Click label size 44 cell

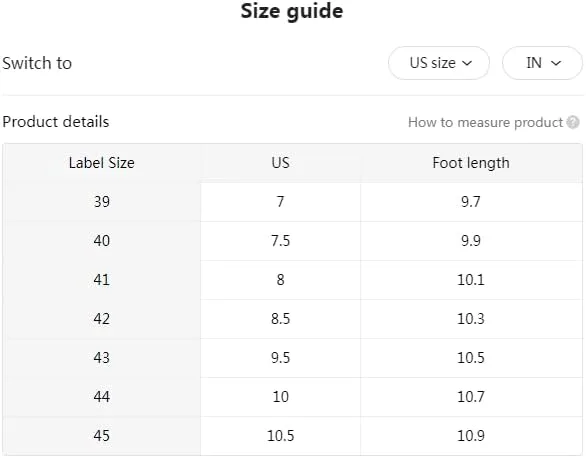102,397
